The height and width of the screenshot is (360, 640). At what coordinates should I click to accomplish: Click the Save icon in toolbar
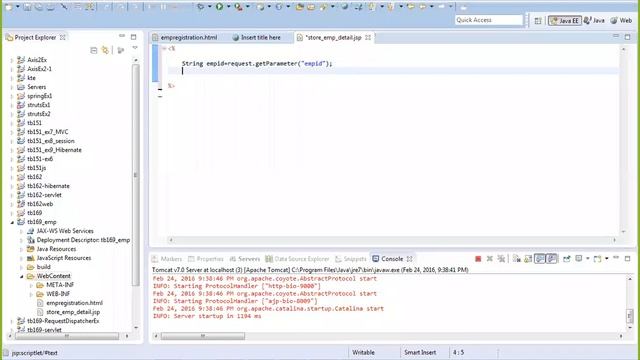tap(27, 7)
